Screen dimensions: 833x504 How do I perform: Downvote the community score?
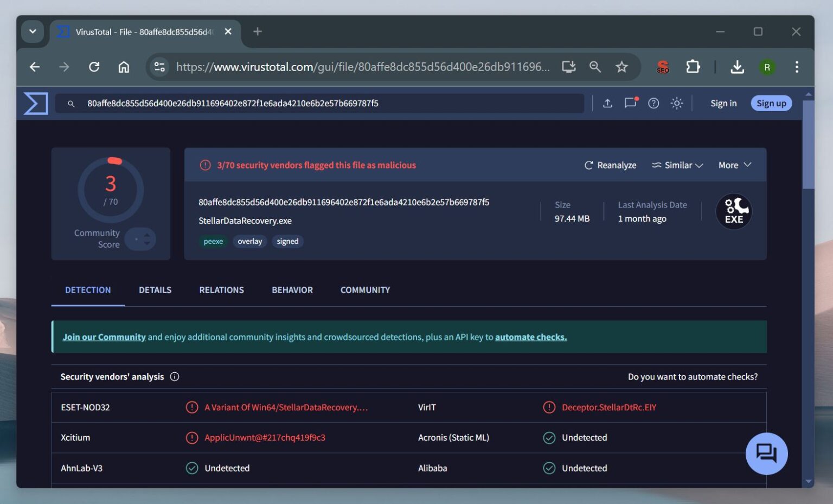pyautogui.click(x=147, y=244)
